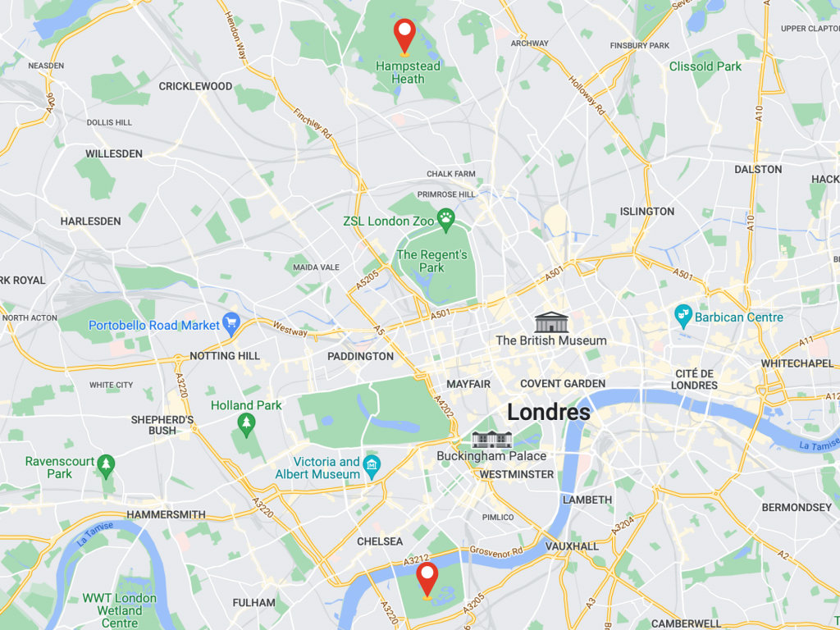
Task: Select the Ravenscourt Park tree marker
Action: 106,467
